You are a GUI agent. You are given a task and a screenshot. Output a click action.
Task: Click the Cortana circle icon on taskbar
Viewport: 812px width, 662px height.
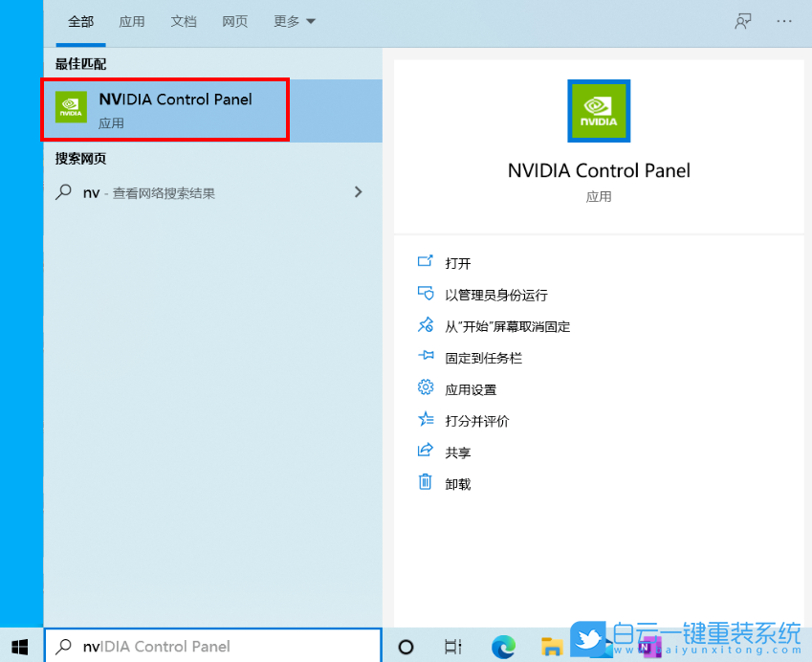click(x=407, y=646)
